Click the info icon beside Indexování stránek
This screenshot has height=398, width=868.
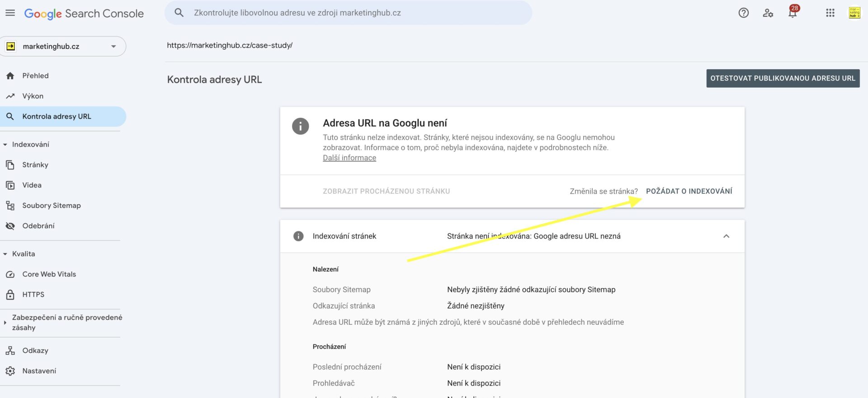tap(298, 236)
